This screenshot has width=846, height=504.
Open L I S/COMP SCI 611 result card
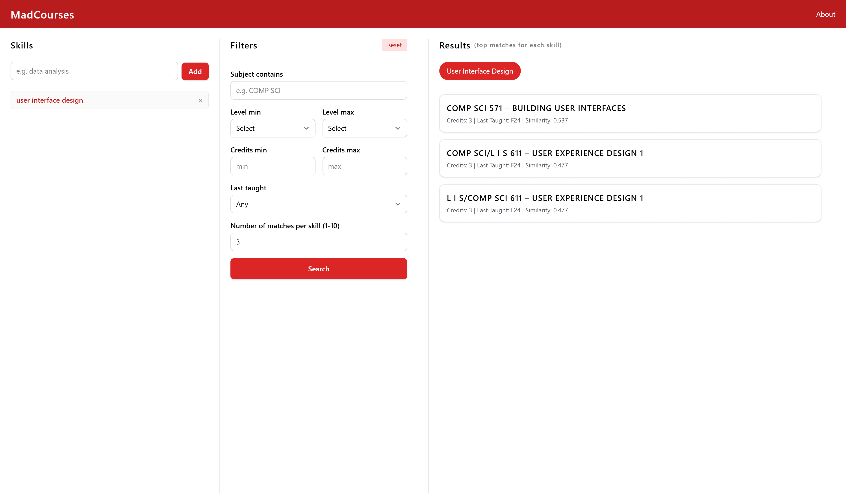click(x=630, y=203)
